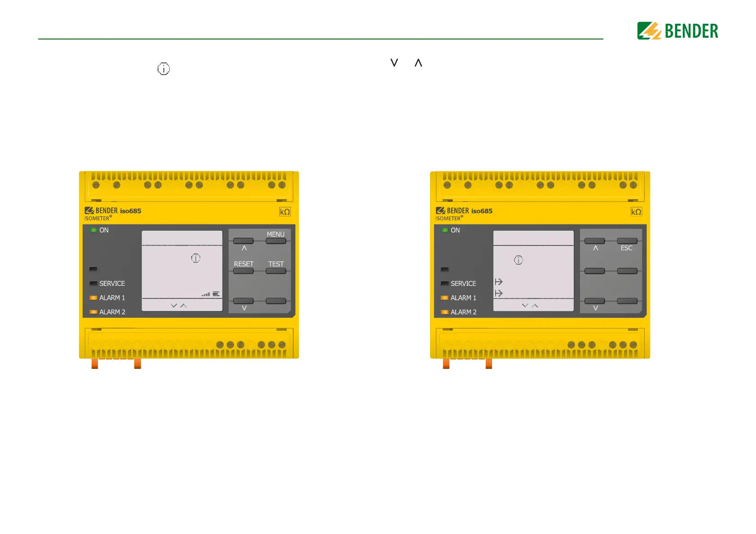Click the SERVICE LED on the right device
The width and height of the screenshot is (756, 534).
point(444,284)
